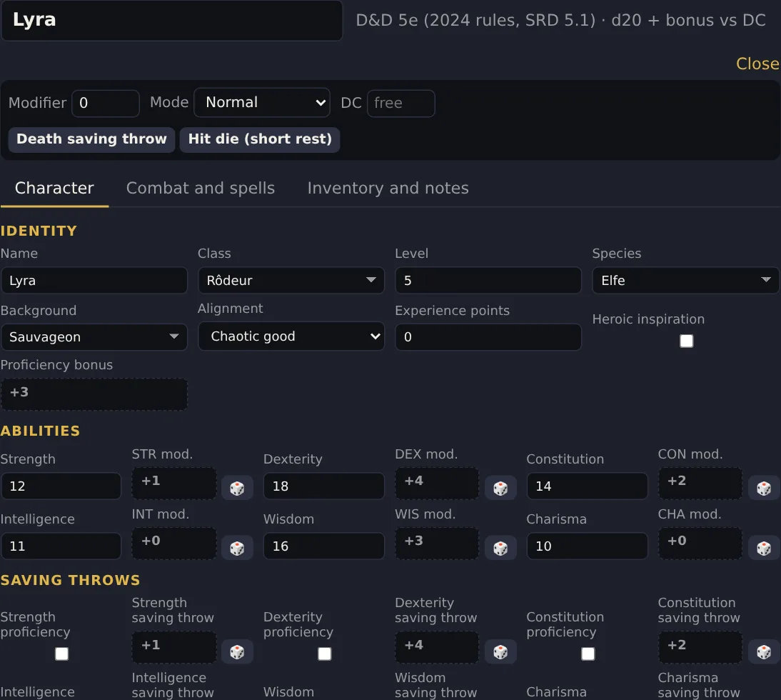The width and height of the screenshot is (781, 700).
Task: Open the roll Mode dropdown
Action: (x=262, y=103)
